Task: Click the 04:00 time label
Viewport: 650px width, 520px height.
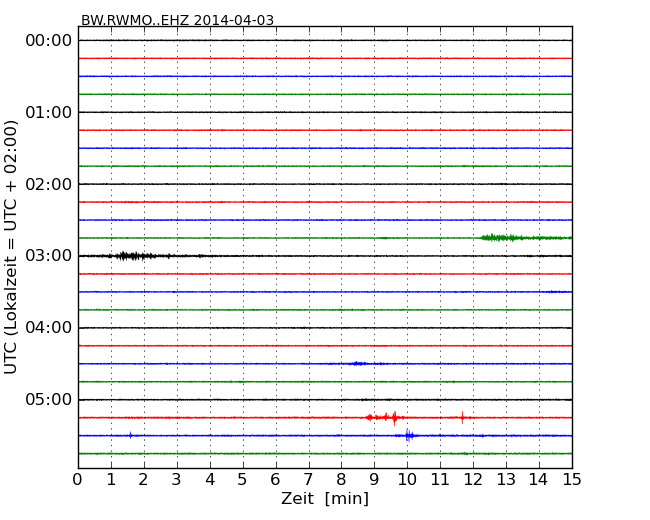Action: (x=49, y=328)
